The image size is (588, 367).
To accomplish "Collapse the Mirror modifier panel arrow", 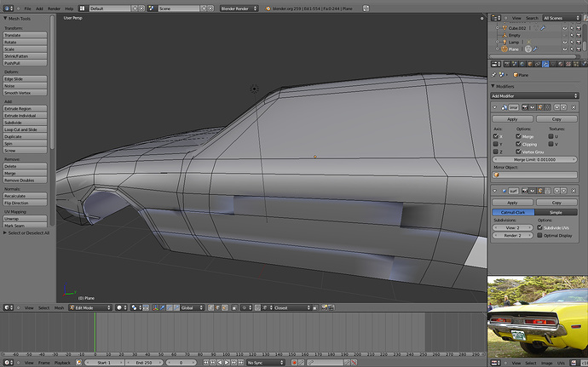I will click(494, 107).
